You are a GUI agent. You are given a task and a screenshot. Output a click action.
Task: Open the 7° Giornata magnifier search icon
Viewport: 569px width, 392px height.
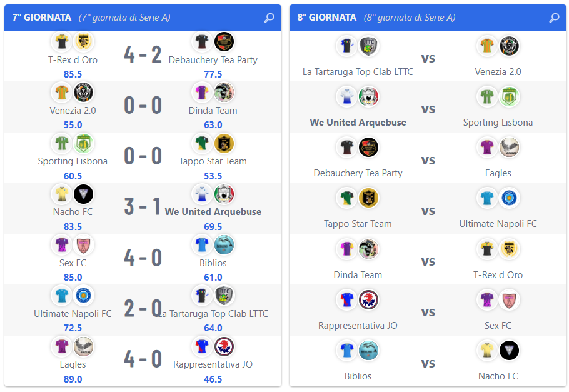tap(269, 18)
